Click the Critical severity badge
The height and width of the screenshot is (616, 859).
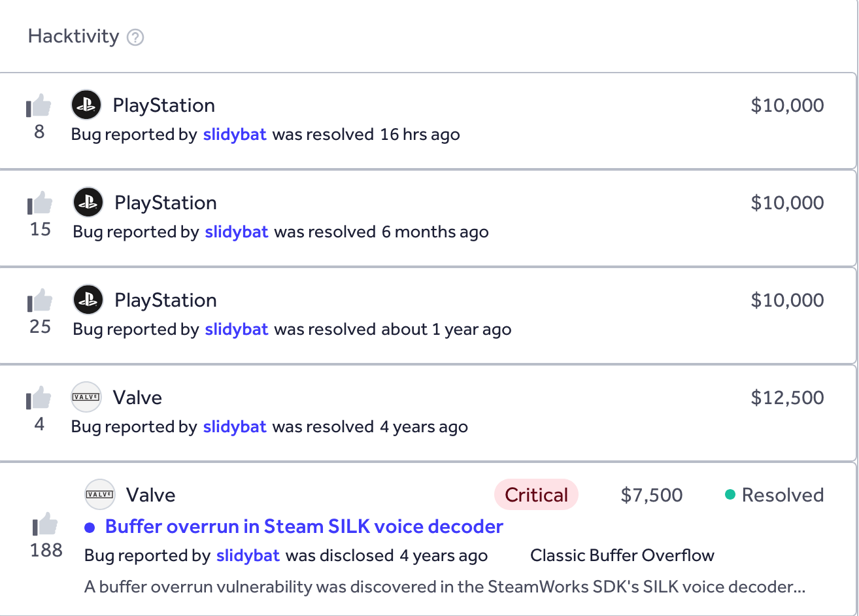tap(536, 495)
